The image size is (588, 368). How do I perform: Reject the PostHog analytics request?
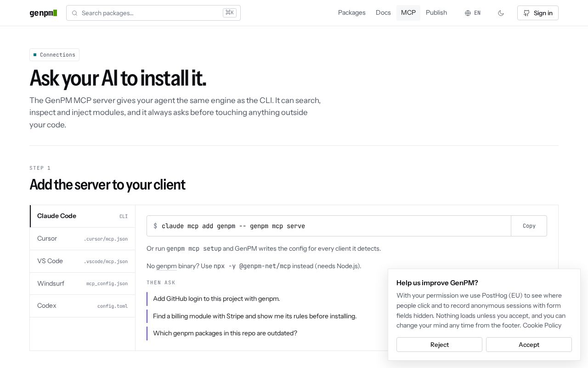(439, 345)
